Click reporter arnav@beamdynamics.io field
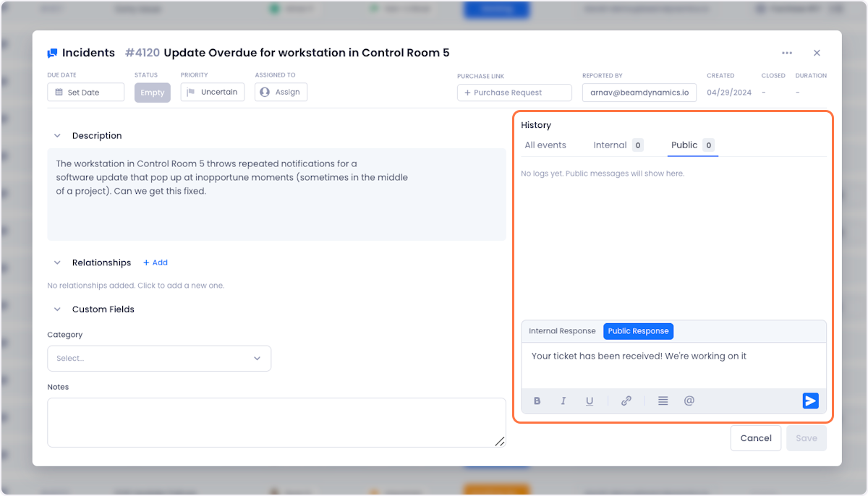This screenshot has height=496, width=868. [x=639, y=93]
